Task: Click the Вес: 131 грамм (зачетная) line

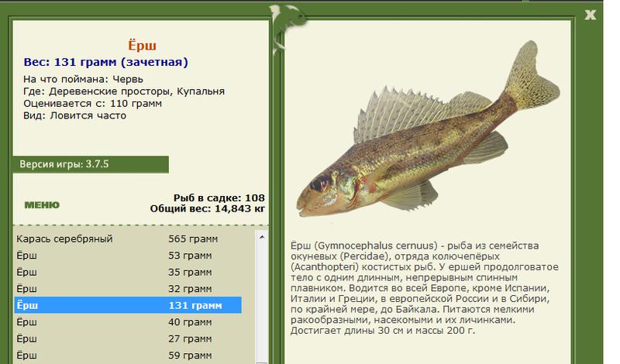Action: 106,62
